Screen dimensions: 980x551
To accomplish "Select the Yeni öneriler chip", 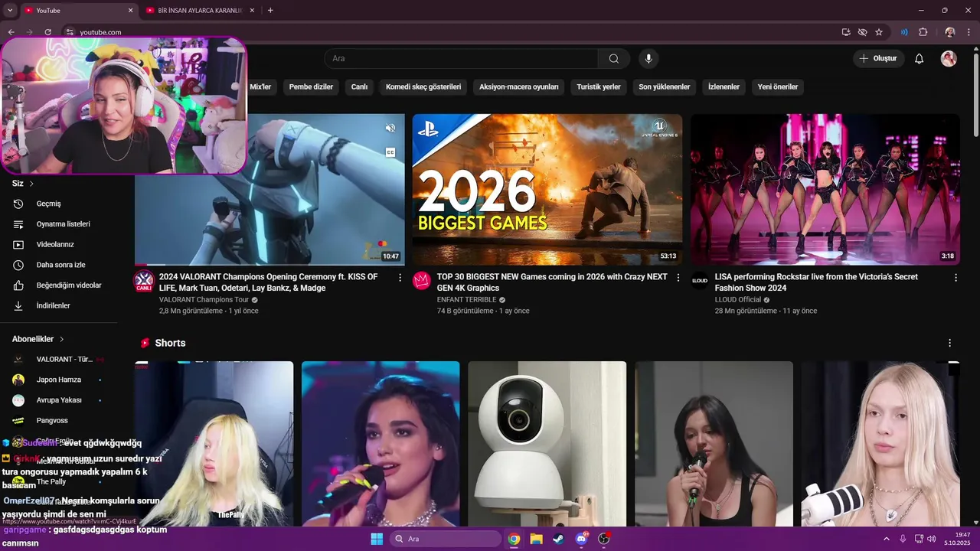I will (x=778, y=86).
